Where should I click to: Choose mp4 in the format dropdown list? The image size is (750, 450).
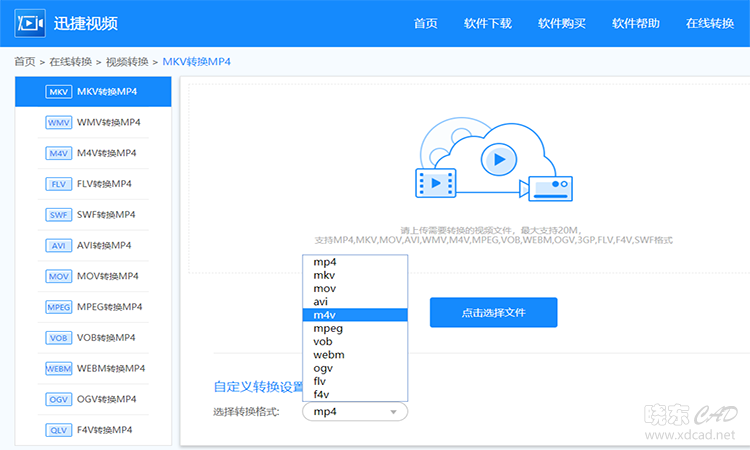[355, 262]
